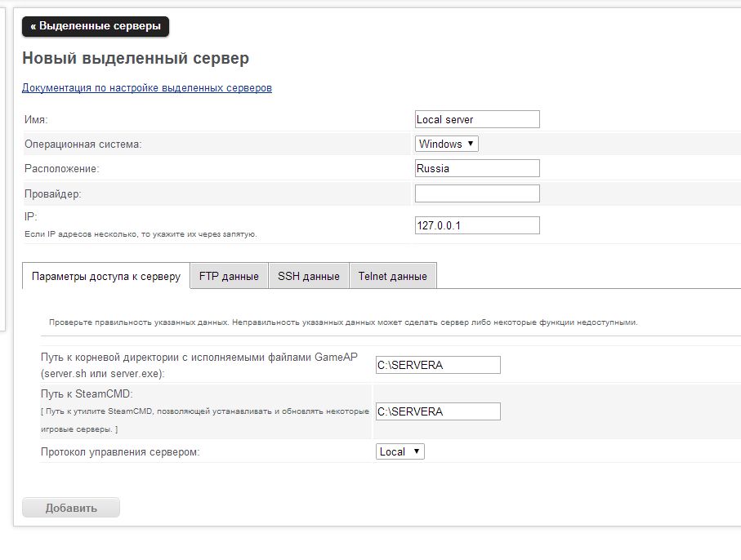The width and height of the screenshot is (741, 560).
Task: Click the Имя field containing Local server
Action: pos(477,119)
